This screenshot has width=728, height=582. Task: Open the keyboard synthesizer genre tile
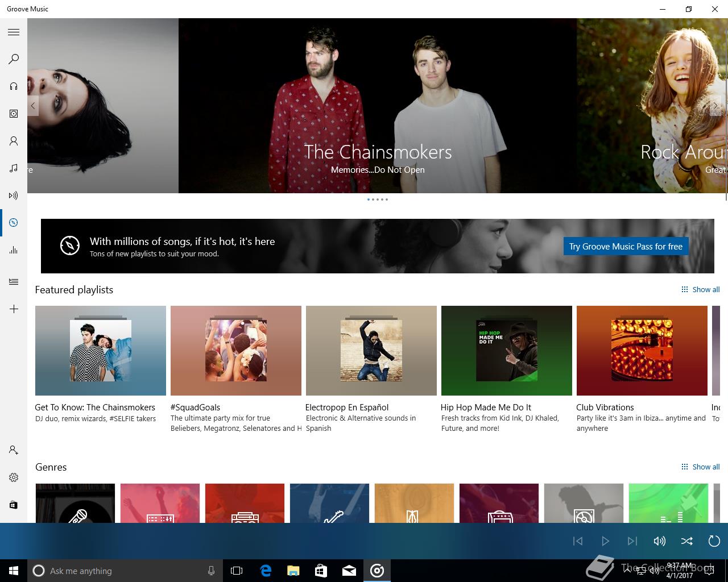pyautogui.click(x=160, y=503)
